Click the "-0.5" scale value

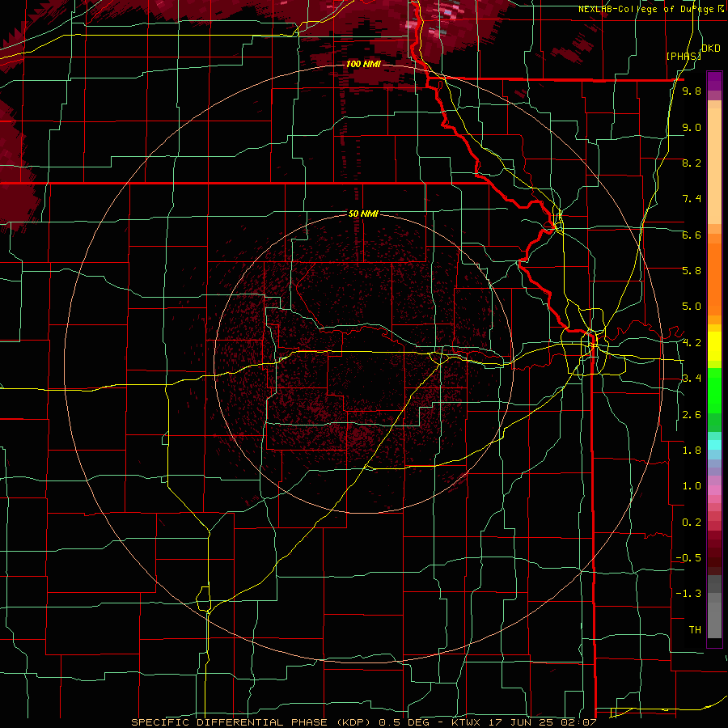pos(688,558)
